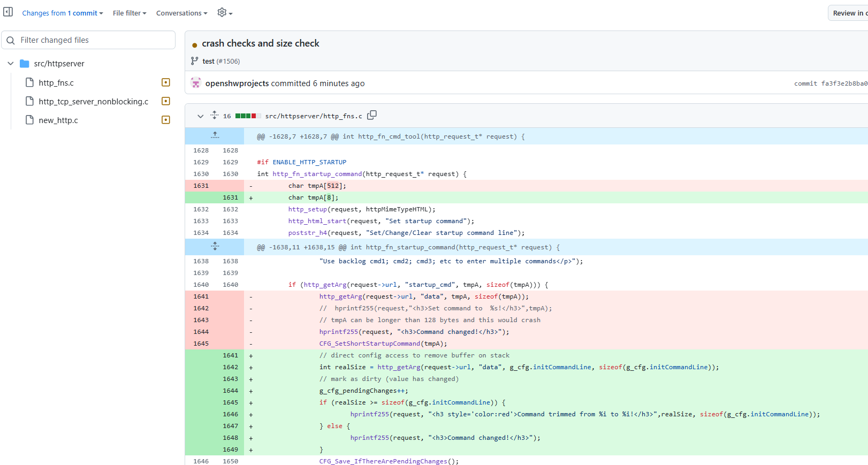Click the CFG_Save_IfThereArePendingChanges line
Image resolution: width=868 pixels, height=465 pixels.
click(389, 461)
